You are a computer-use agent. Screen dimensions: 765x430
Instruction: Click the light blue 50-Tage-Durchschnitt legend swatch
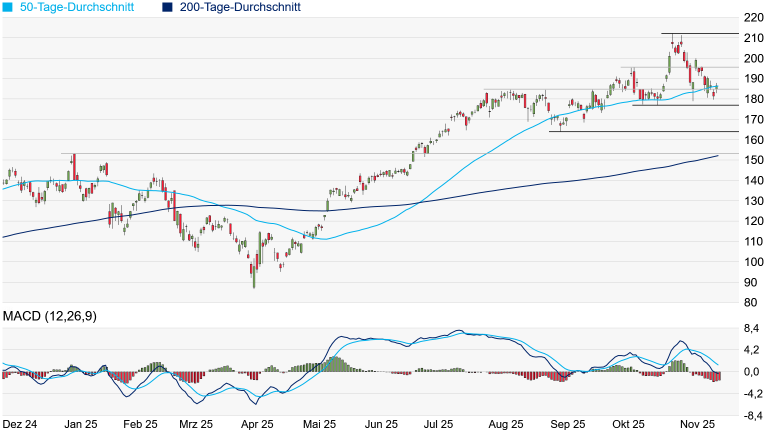7,7
